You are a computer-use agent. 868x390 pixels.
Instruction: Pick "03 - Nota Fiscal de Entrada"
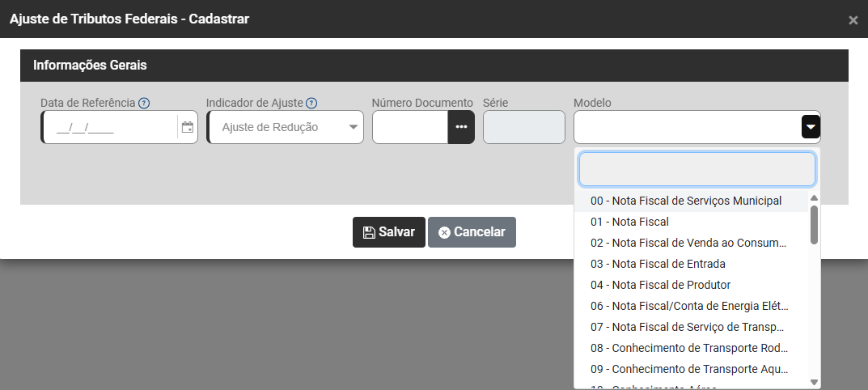[658, 264]
